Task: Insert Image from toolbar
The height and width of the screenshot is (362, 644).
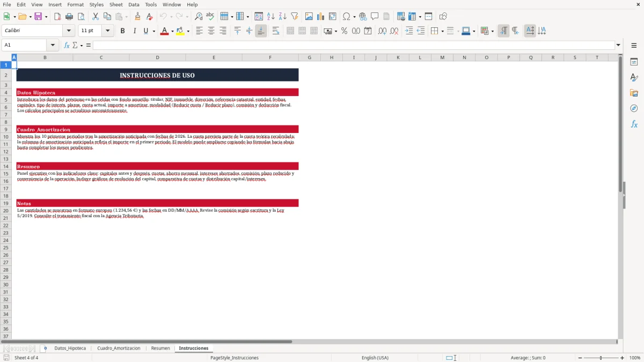Action: pyautogui.click(x=309, y=17)
